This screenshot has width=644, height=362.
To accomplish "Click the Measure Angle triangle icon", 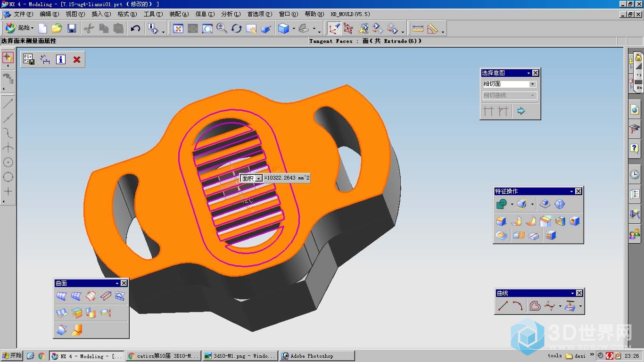I will (x=432, y=29).
